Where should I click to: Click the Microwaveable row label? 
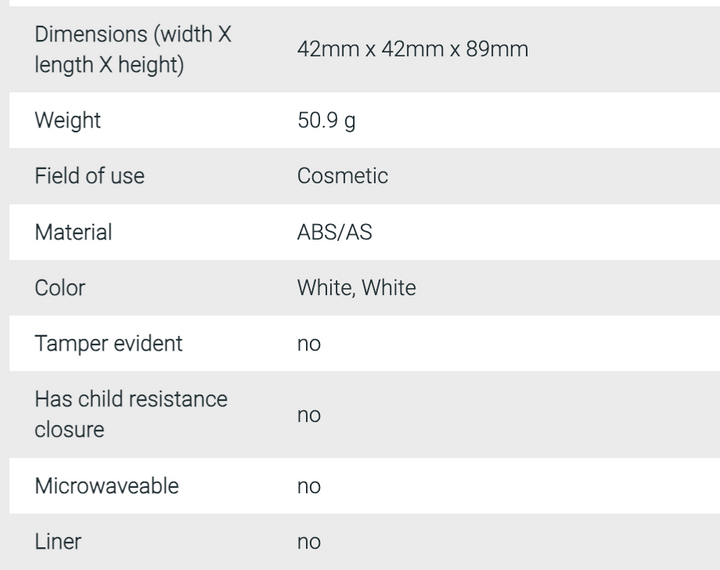[106, 486]
